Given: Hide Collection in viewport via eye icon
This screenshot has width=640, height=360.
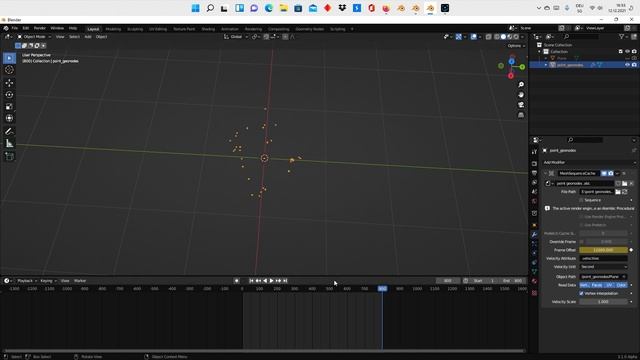Looking at the screenshot, I should (627, 51).
